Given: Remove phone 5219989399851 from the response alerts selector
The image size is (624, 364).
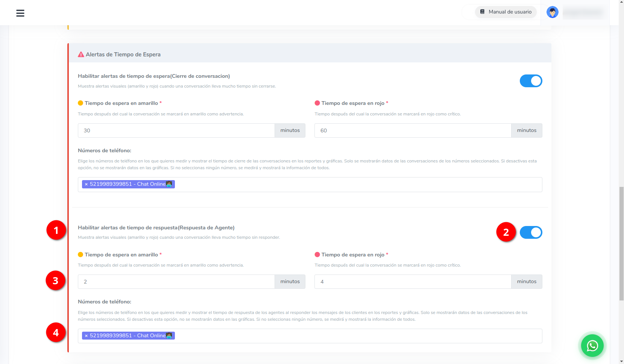Looking at the screenshot, I should 86,335.
